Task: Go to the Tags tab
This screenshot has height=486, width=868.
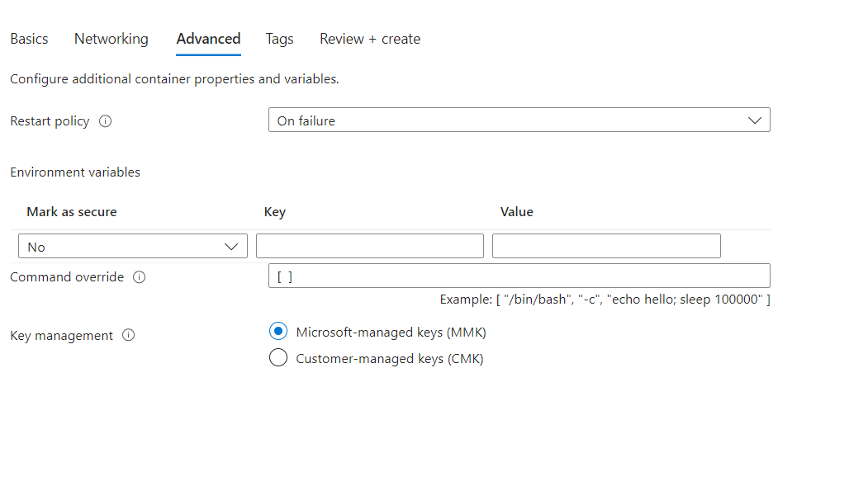Action: pos(279,39)
